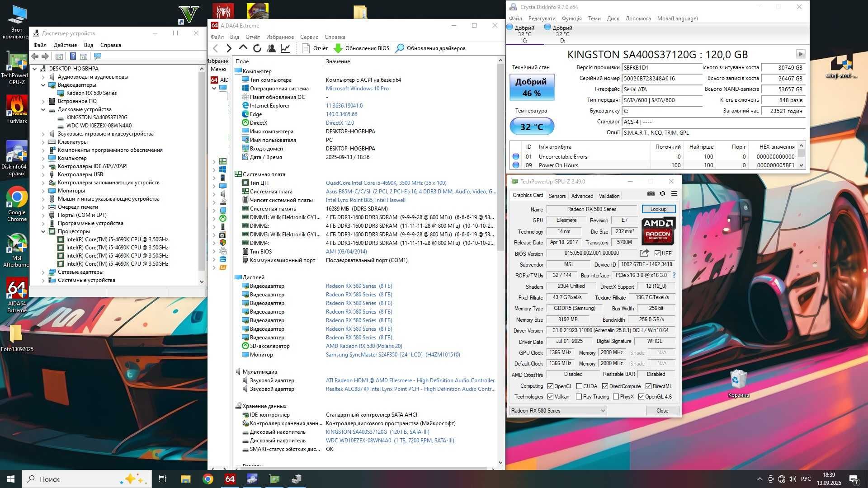Click Device Manager scan hardware monitor icon

tap(98, 56)
